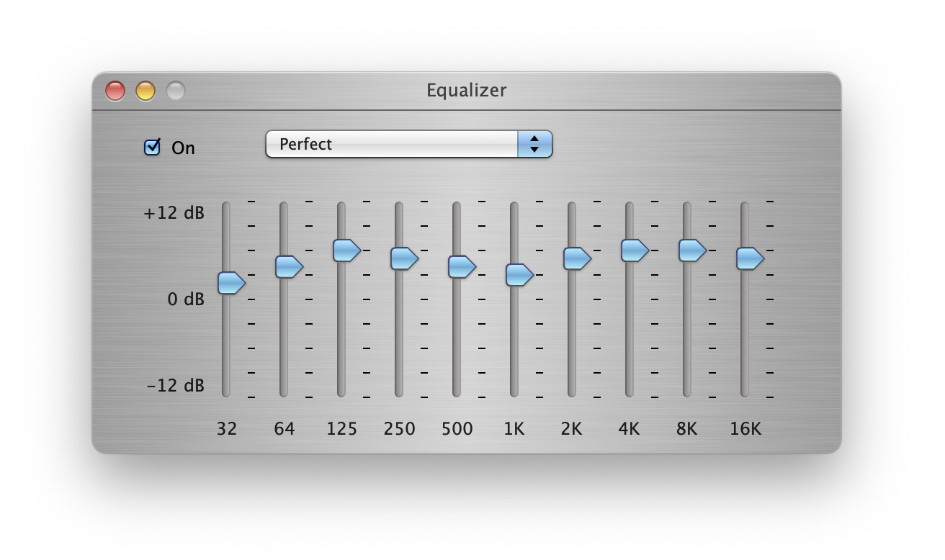Click the "On" label text
This screenshot has width=945, height=560.
pyautogui.click(x=183, y=148)
